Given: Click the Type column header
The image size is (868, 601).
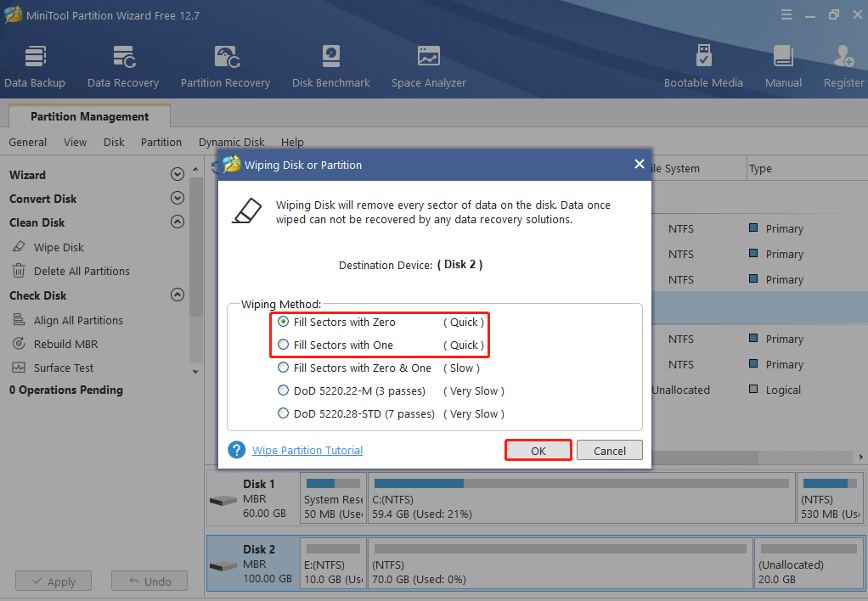Looking at the screenshot, I should [807, 169].
